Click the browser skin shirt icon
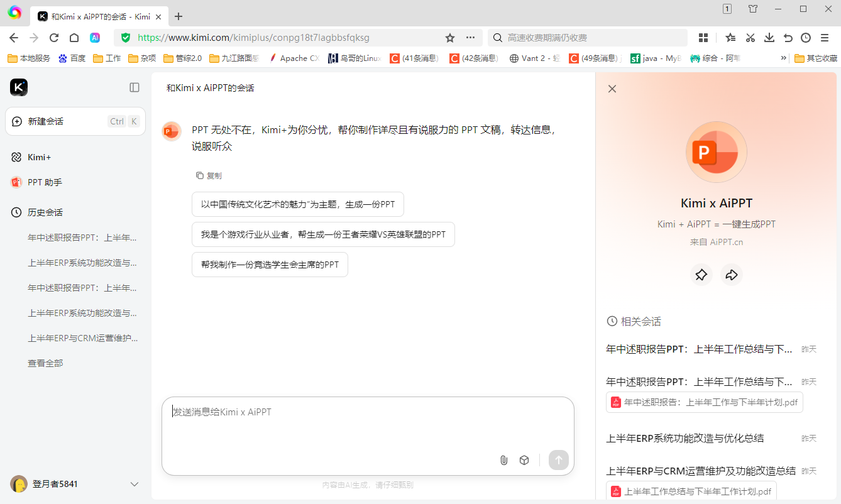Screen dimensions: 841x504 pos(753,9)
